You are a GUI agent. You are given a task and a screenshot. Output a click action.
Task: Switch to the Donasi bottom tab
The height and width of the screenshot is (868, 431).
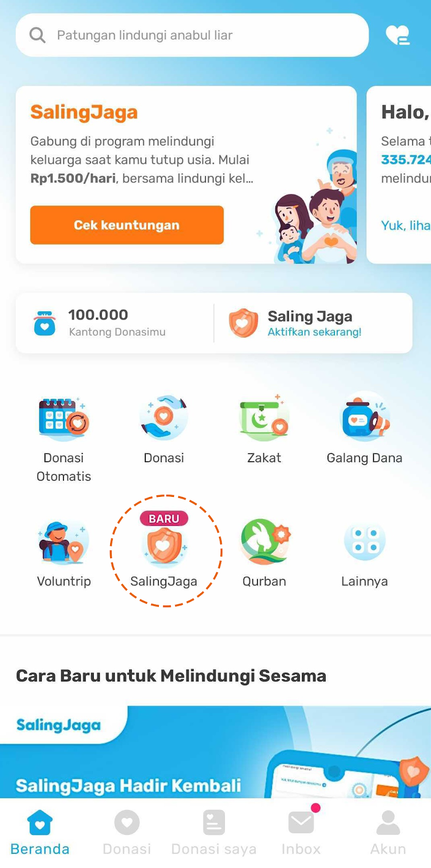[127, 833]
